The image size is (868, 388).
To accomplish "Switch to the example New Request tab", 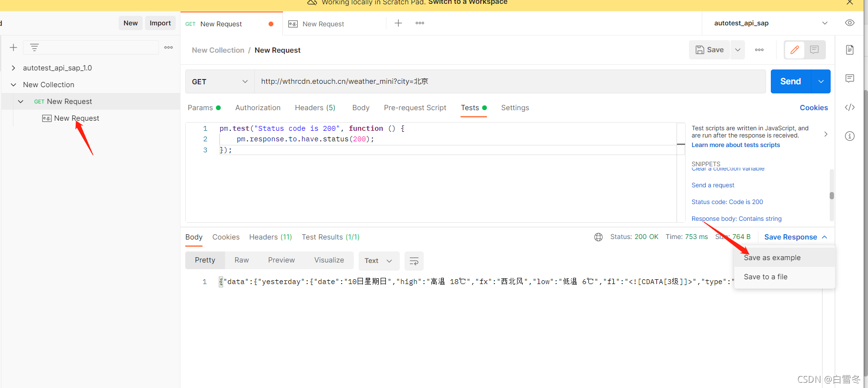I will [334, 24].
